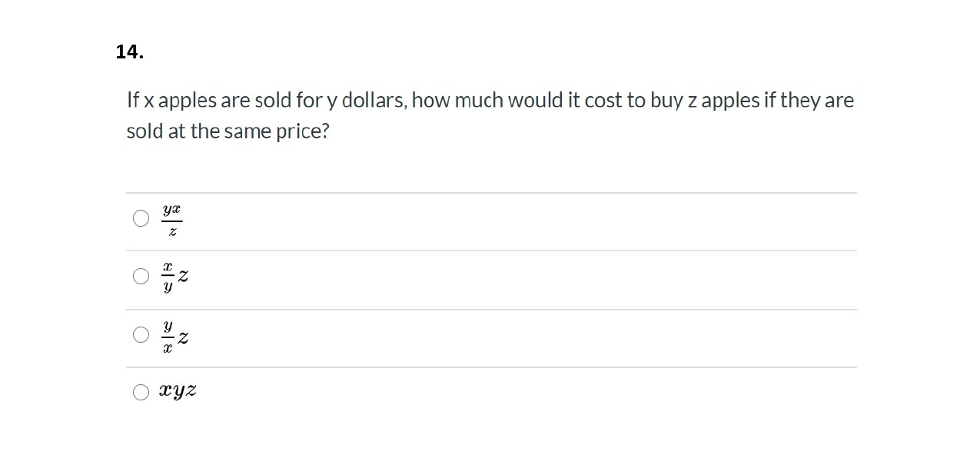Viewport: 980px width, 468px height.
Task: Click the divider between first and second answers
Action: click(491, 251)
